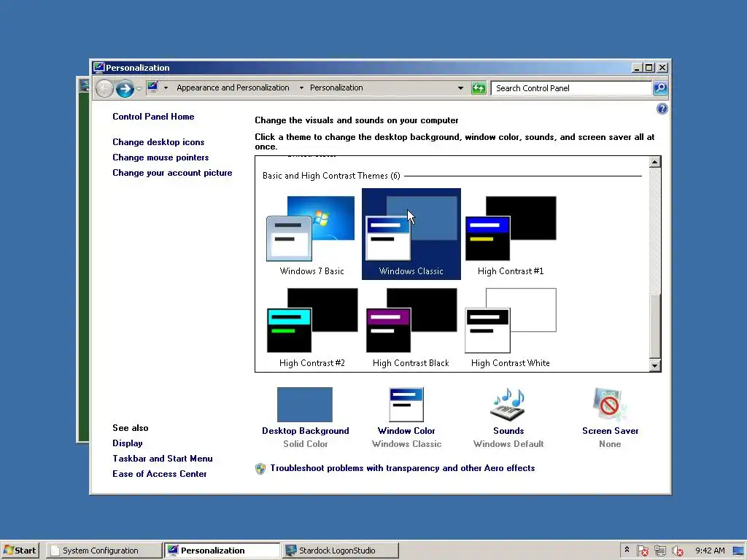Click the Screen Saver icon
Image resolution: width=747 pixels, height=560 pixels.
[x=610, y=404]
